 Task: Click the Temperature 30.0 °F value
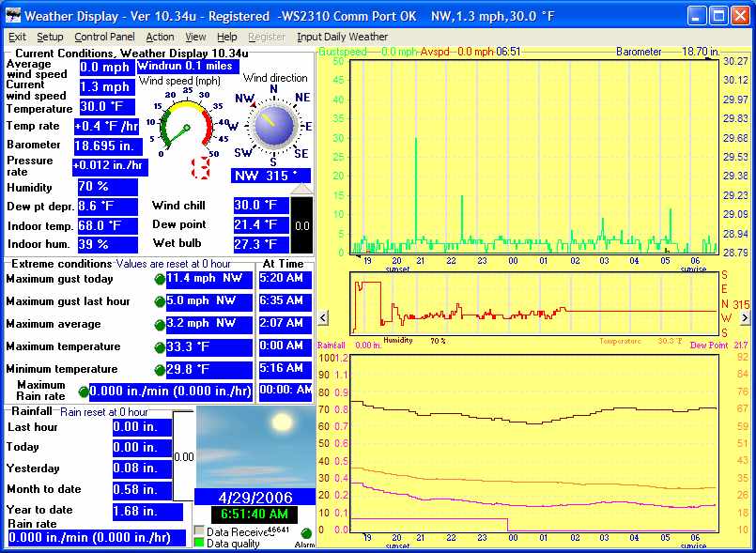pos(107,107)
